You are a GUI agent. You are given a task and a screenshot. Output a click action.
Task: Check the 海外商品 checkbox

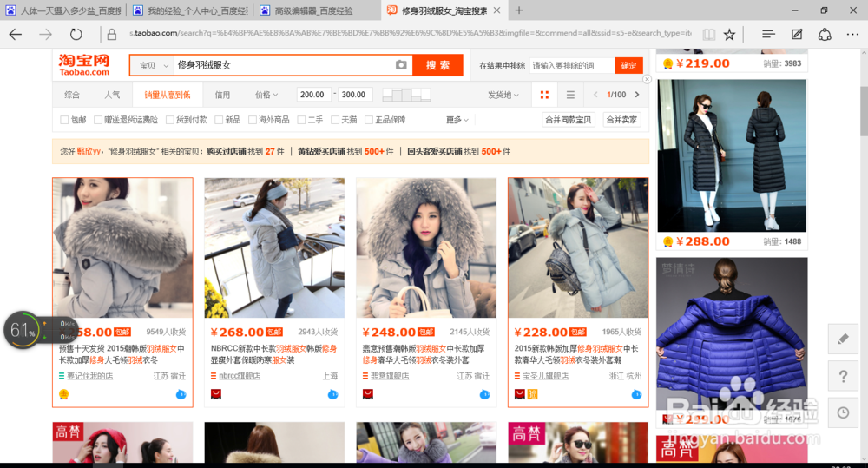(x=253, y=120)
